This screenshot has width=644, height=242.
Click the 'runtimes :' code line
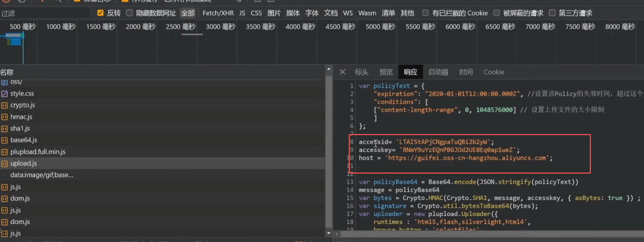(x=452, y=222)
